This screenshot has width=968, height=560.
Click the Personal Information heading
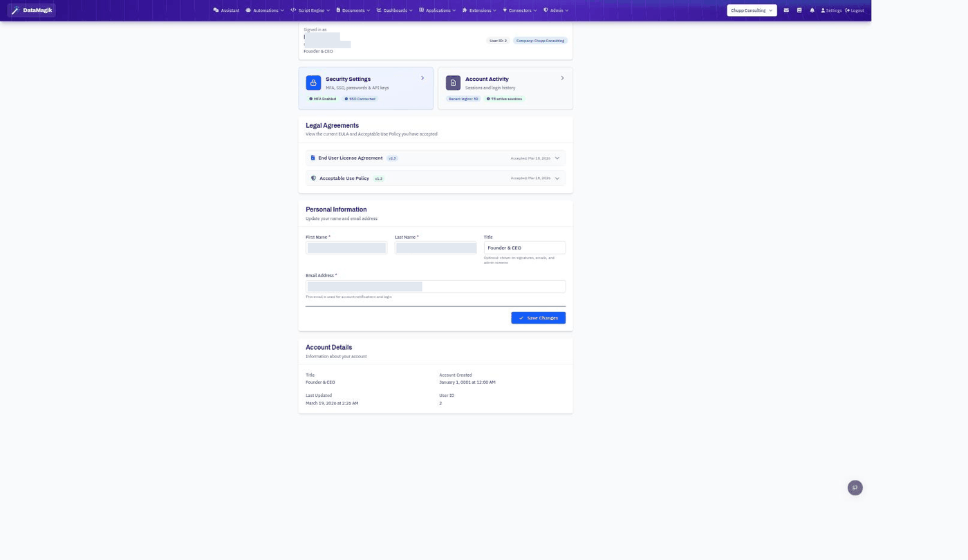[x=336, y=209]
